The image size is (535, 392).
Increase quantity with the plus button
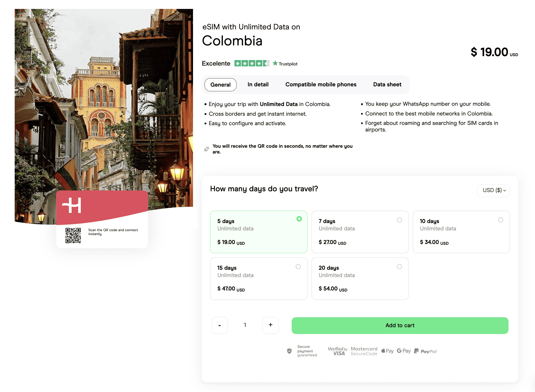pos(270,325)
